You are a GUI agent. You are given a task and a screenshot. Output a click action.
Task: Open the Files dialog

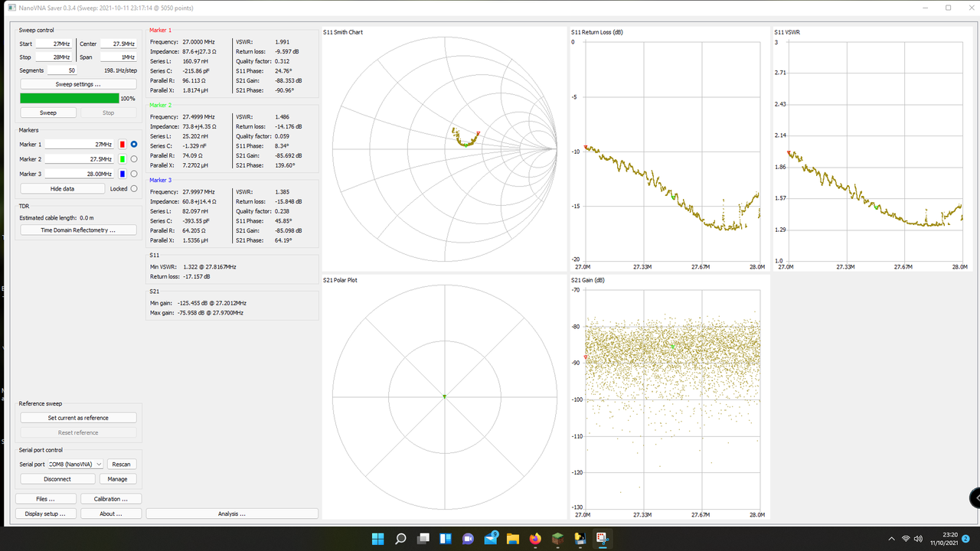pos(46,499)
